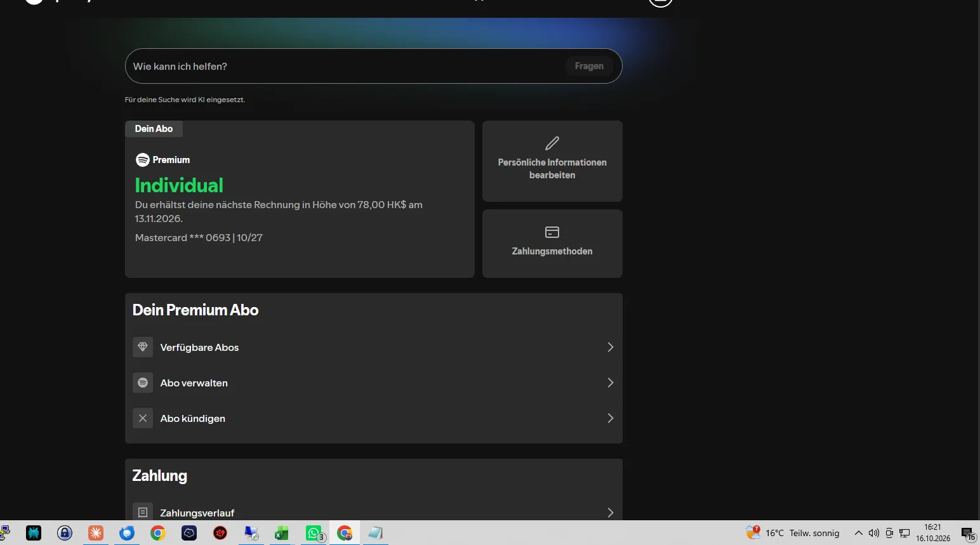
Task: Open the notification center with 16 badge
Action: [x=967, y=534]
